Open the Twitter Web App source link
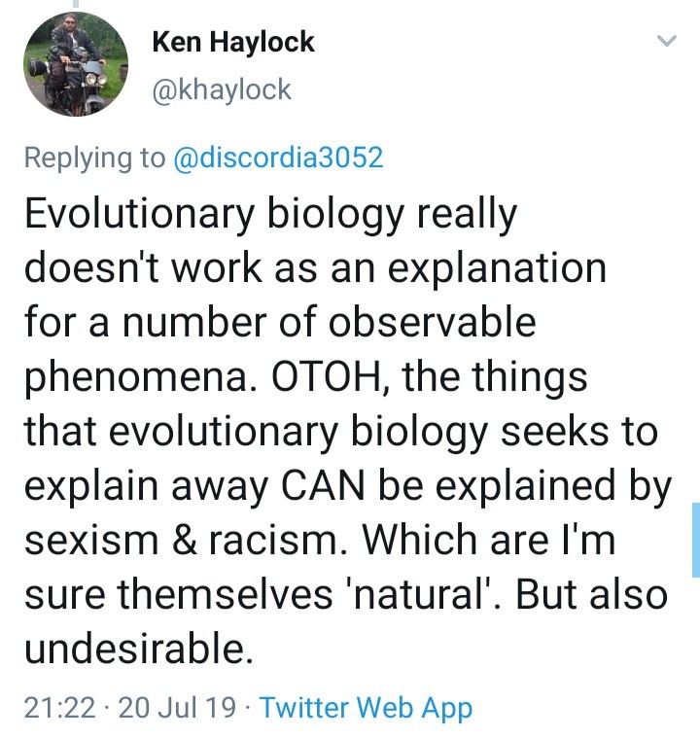Image resolution: width=700 pixels, height=738 pixels. pyautogui.click(x=366, y=708)
